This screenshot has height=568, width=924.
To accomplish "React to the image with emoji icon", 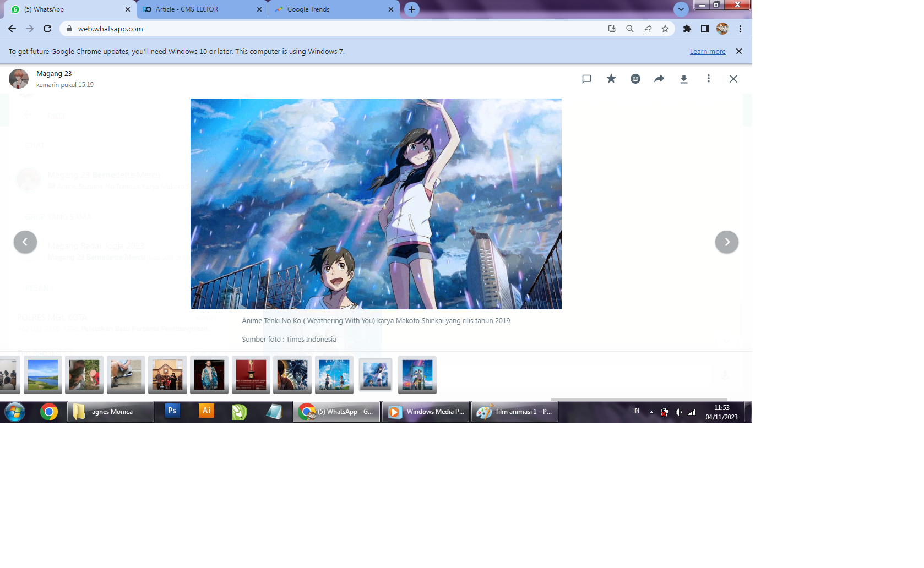I will click(x=635, y=79).
